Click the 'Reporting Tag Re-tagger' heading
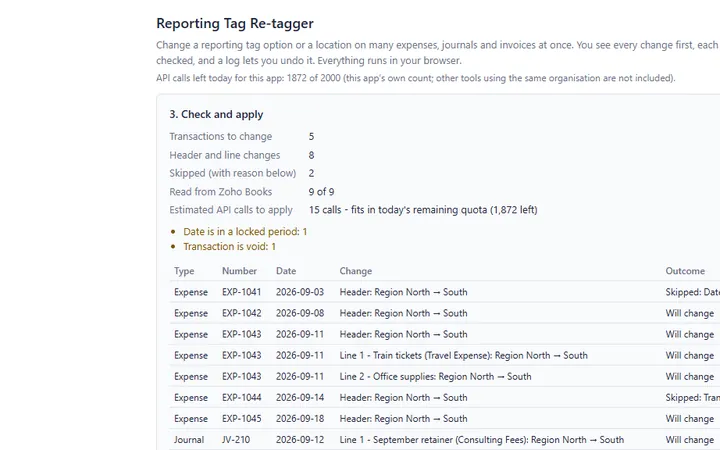This screenshot has width=720, height=450. point(235,23)
